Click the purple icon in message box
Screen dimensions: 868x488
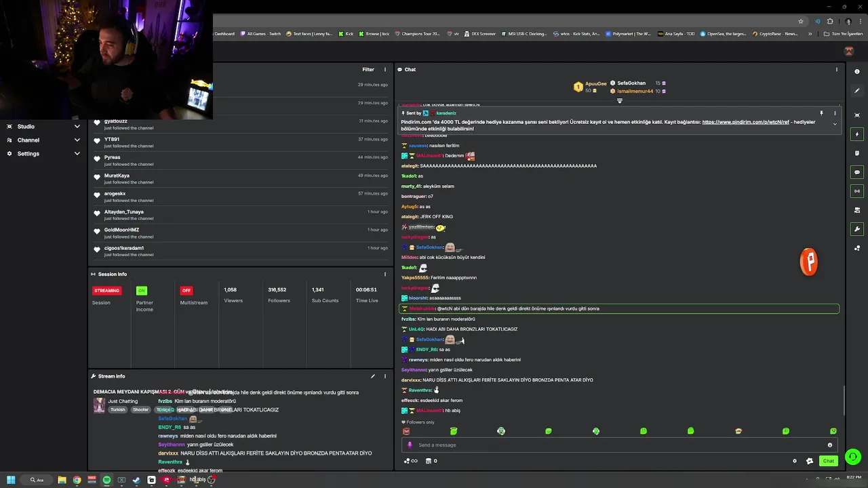pyautogui.click(x=410, y=445)
